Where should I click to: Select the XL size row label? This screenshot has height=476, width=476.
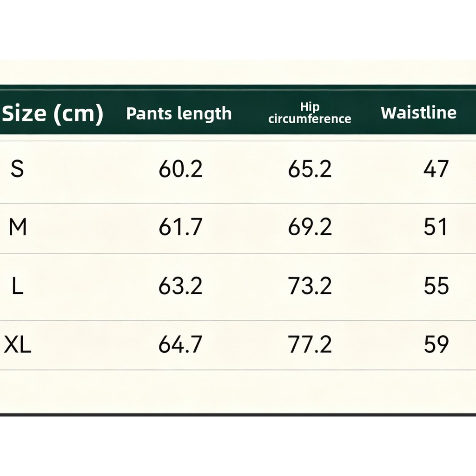18,344
